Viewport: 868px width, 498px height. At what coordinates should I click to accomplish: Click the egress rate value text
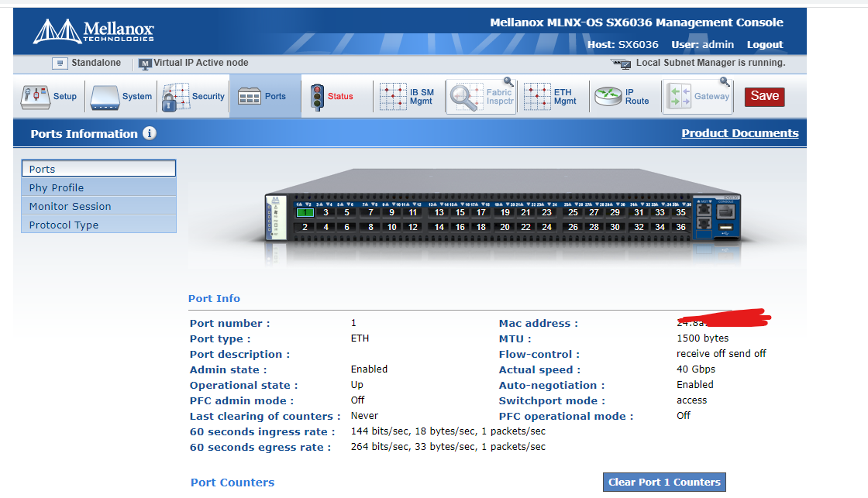448,447
